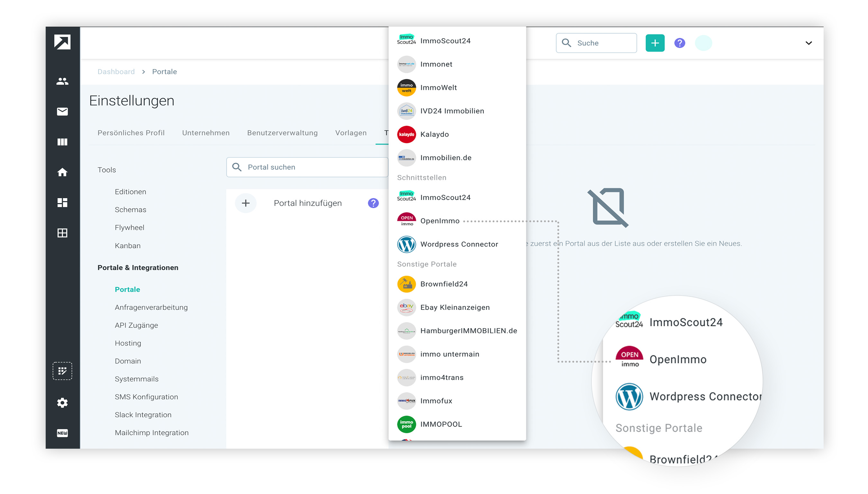The image size is (868, 494).
Task: Select Brownfield24 portal in dropdown
Action: pos(457,284)
